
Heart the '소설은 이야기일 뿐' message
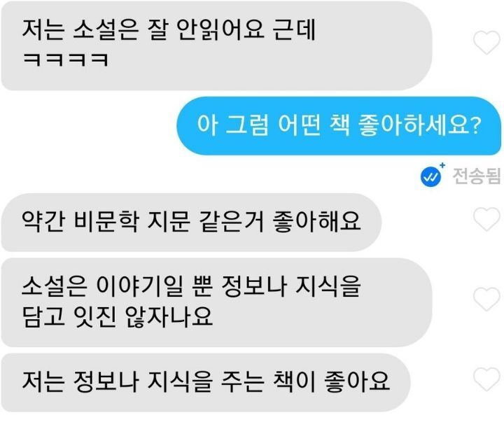pos(486,299)
